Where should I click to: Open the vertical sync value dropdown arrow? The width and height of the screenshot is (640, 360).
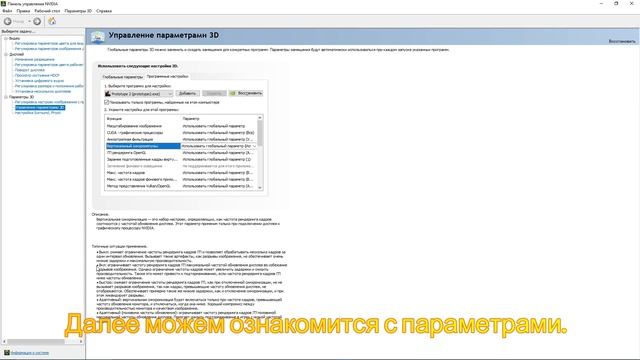[255, 146]
